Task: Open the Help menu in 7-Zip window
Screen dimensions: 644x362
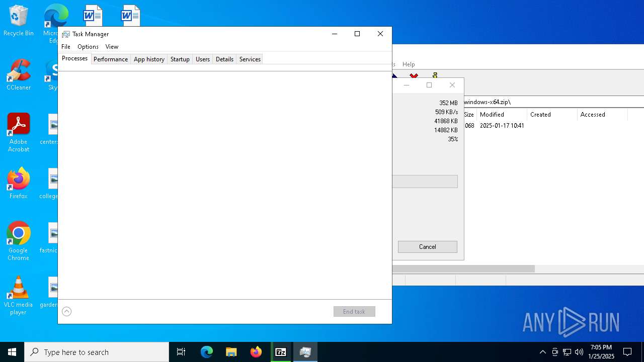Action: coord(409,64)
